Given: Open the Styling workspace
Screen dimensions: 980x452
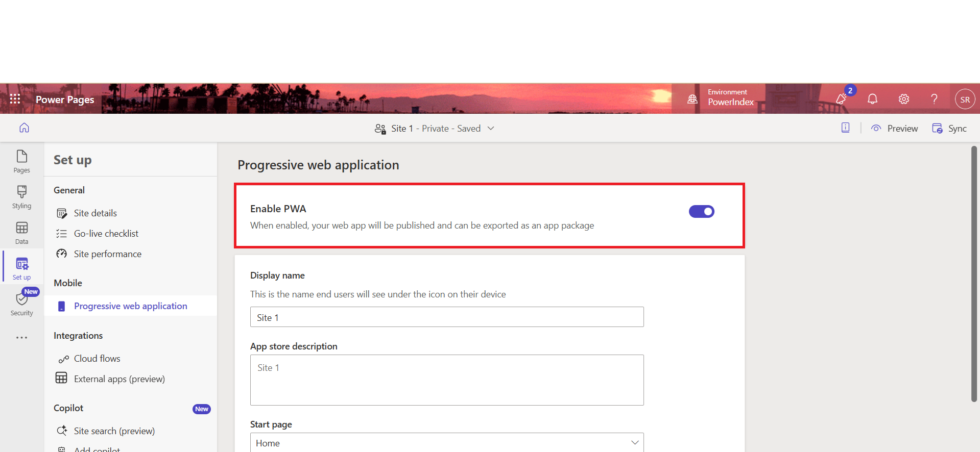Looking at the screenshot, I should coord(21,197).
